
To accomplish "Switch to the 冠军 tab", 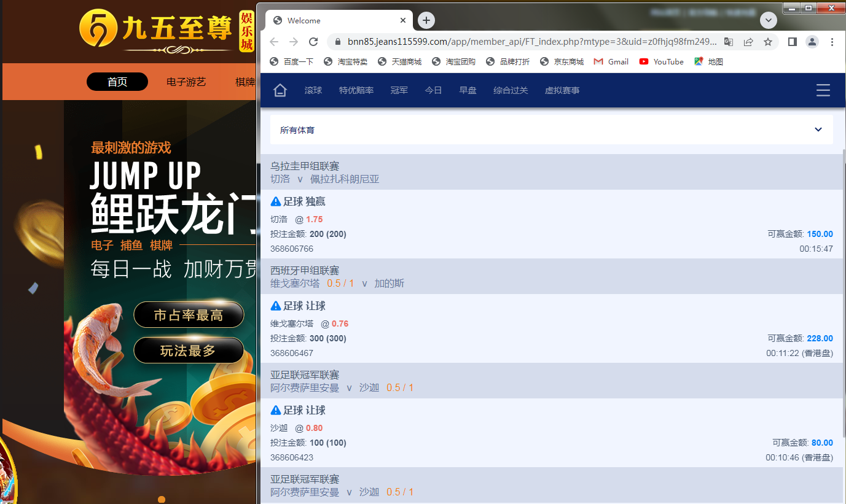I will pos(399,90).
